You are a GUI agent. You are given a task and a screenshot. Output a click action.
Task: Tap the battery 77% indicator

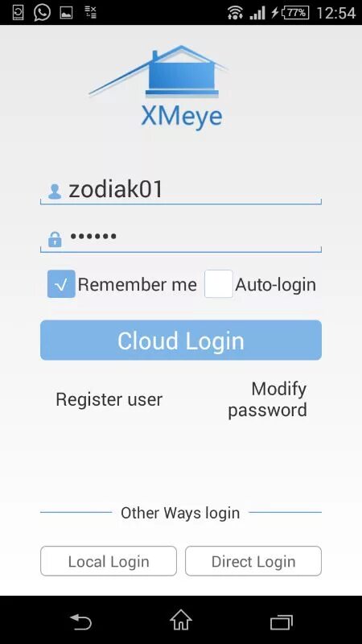[x=294, y=13]
